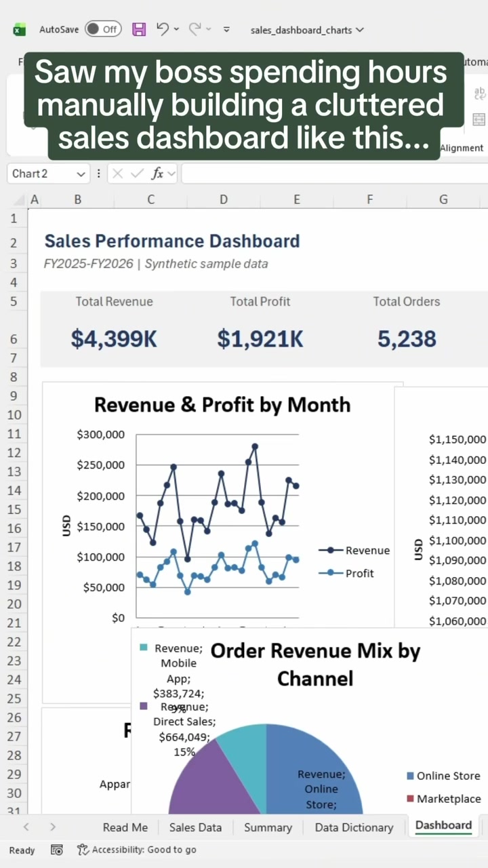This screenshot has width=488, height=868.
Task: Click the Revenue legend entry in line chart
Action: (x=354, y=551)
